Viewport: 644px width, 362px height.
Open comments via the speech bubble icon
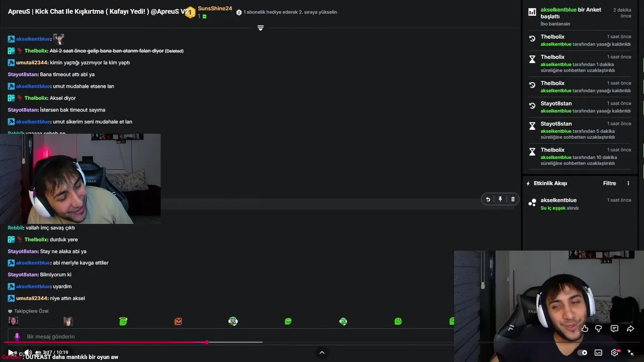pyautogui.click(x=614, y=328)
